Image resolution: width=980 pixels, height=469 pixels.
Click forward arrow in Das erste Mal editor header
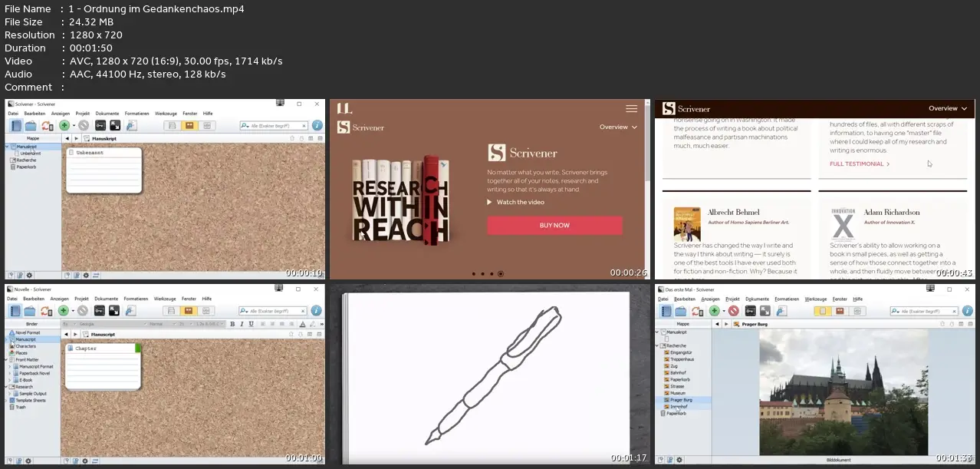(726, 324)
